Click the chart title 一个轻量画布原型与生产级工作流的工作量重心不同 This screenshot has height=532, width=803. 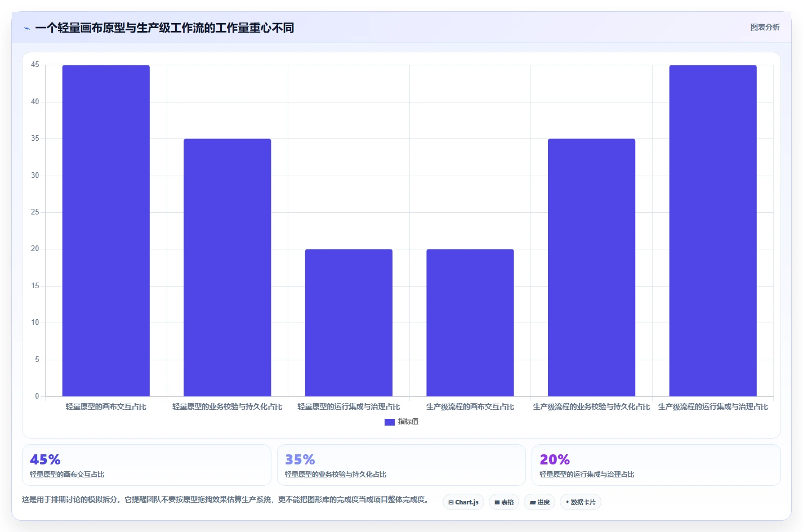[x=164, y=28]
